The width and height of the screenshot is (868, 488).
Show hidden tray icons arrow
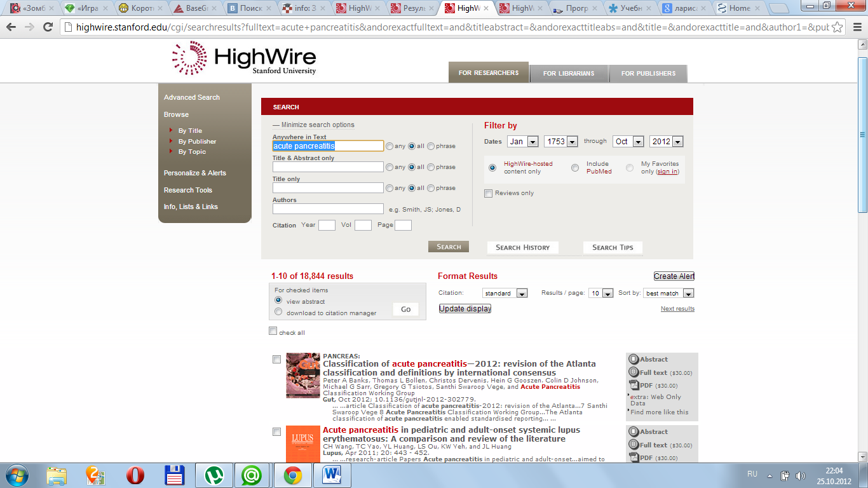coord(770,475)
